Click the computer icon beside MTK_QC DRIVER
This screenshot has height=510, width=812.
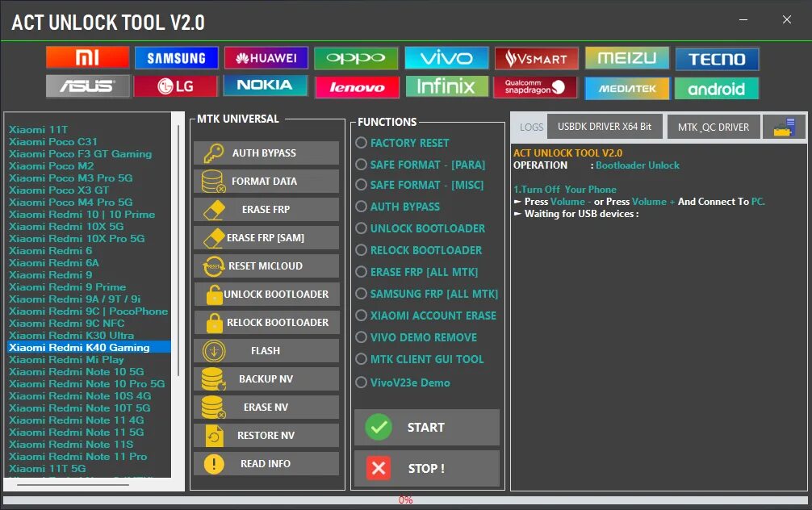tap(784, 127)
